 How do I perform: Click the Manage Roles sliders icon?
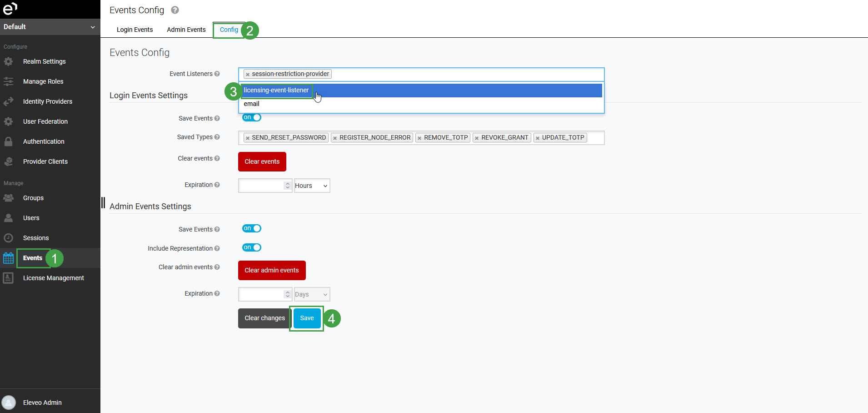coord(8,81)
